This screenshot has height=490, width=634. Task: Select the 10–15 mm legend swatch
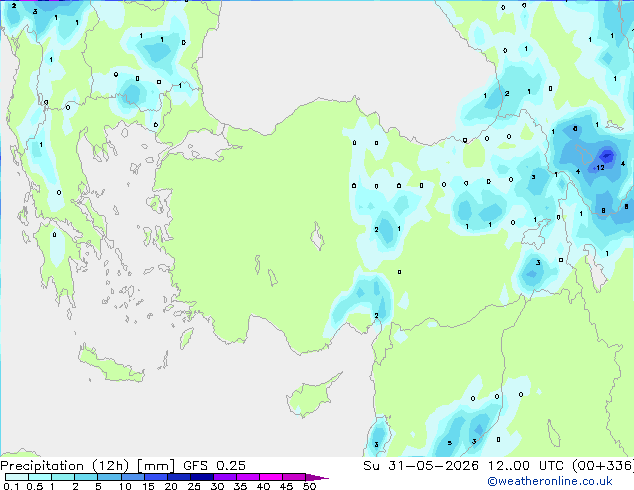pos(132,477)
